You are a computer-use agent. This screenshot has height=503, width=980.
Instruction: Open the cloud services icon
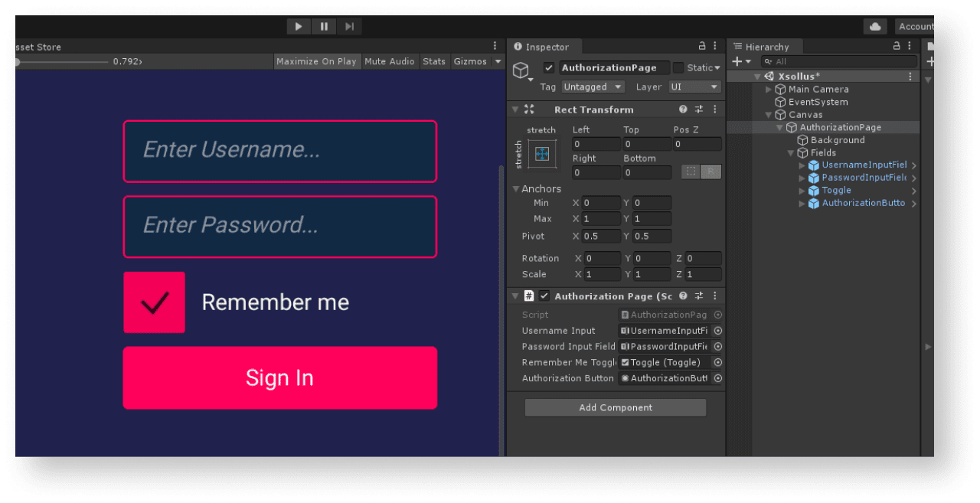pos(874,27)
